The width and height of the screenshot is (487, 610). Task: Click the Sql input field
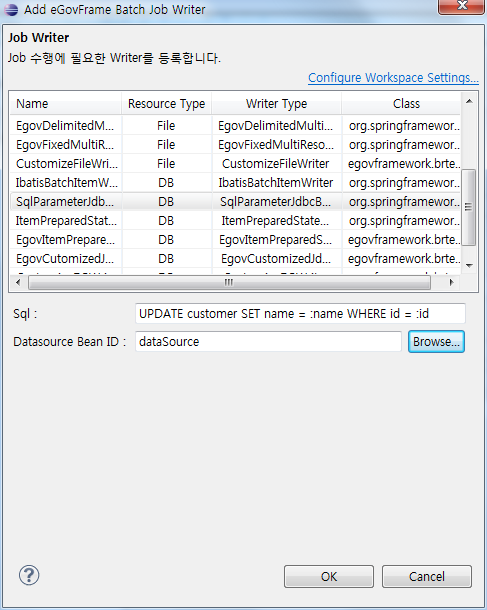point(300,314)
